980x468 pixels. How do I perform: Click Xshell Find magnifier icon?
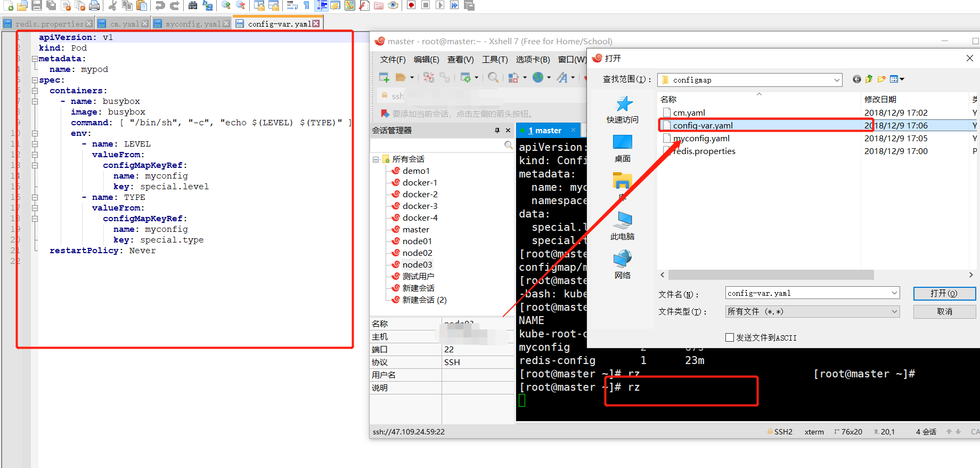pos(493,78)
